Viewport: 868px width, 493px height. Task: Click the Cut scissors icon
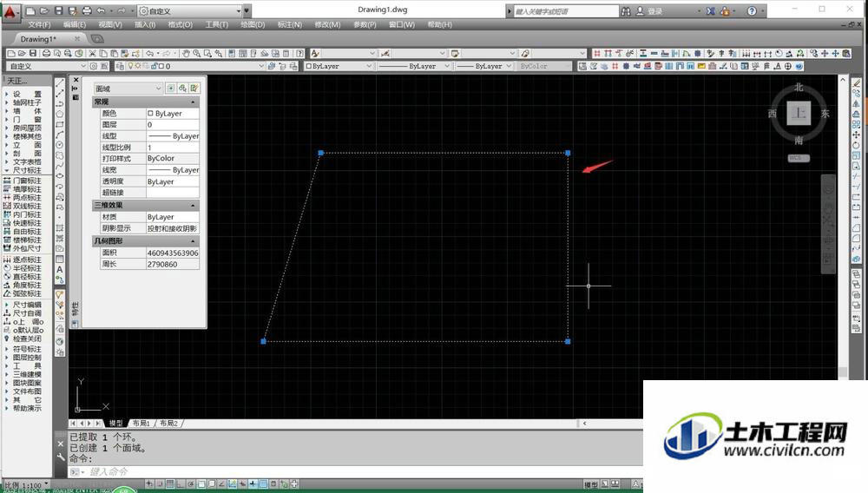tap(93, 54)
